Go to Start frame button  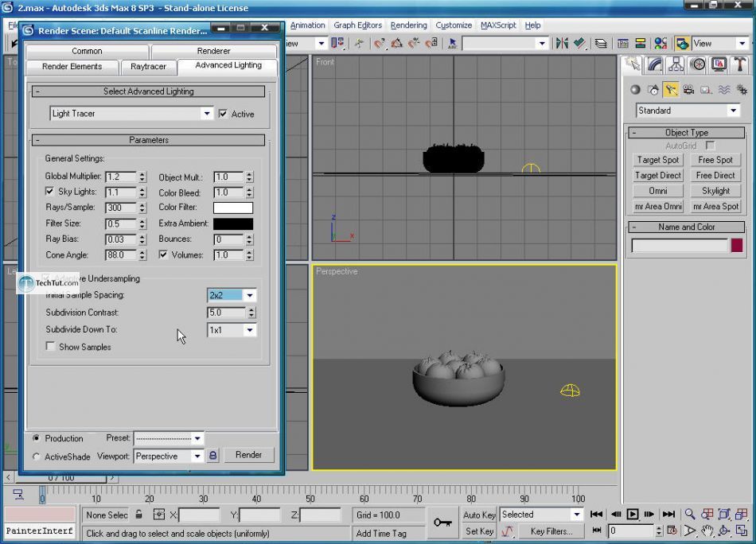596,514
